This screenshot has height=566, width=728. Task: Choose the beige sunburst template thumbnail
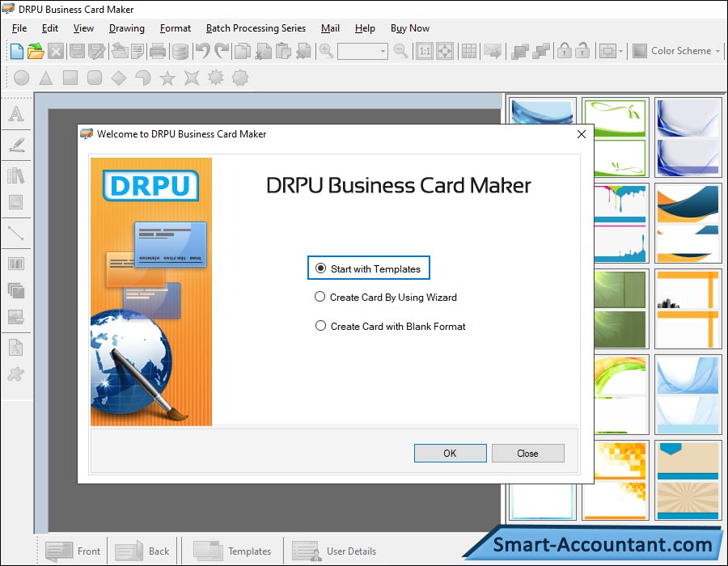(688, 480)
